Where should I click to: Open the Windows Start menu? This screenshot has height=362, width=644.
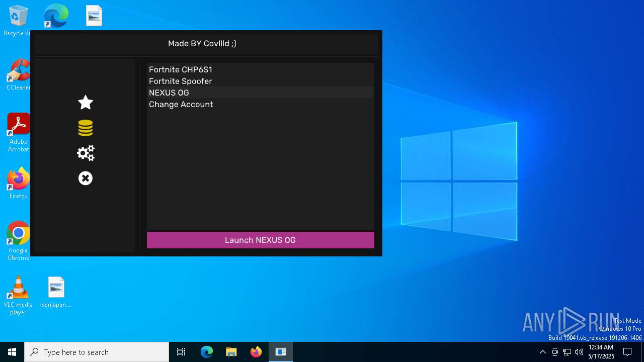click(12, 352)
